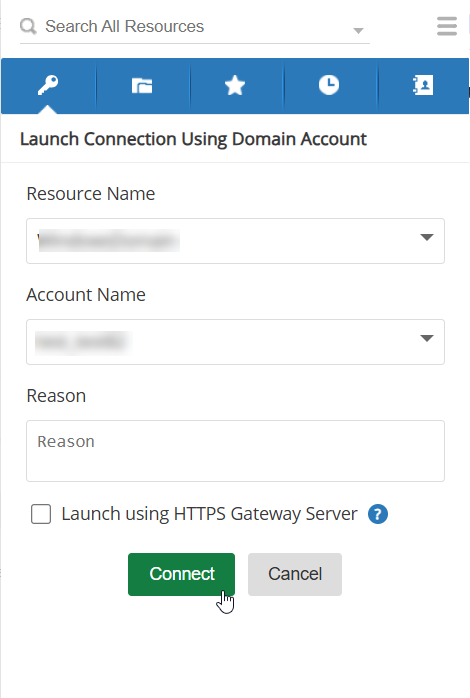
Task: Click the Search All Resources field
Action: (195, 27)
